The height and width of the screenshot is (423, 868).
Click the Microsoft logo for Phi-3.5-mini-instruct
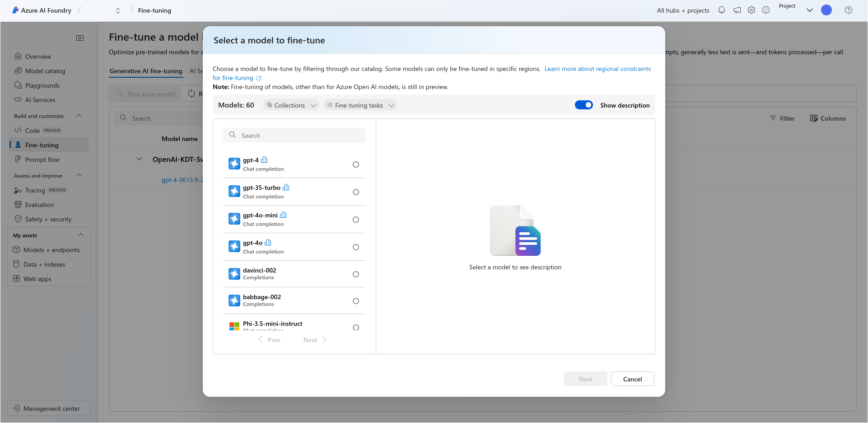click(x=234, y=326)
